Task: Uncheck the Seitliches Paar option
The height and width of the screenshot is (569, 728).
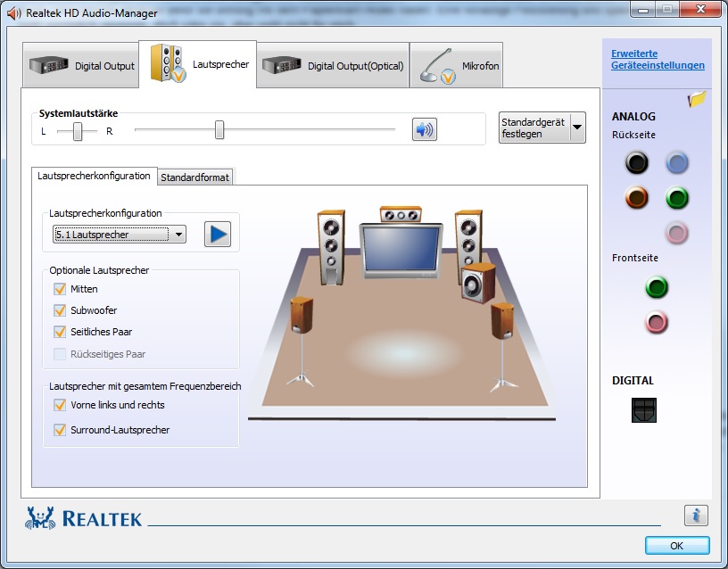Action: (x=60, y=332)
